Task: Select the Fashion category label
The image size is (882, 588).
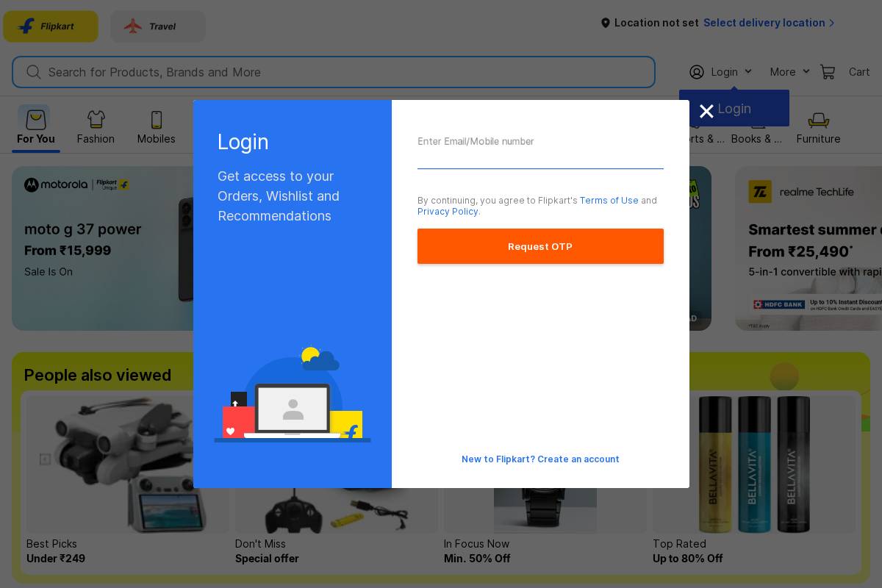Action: point(96,139)
